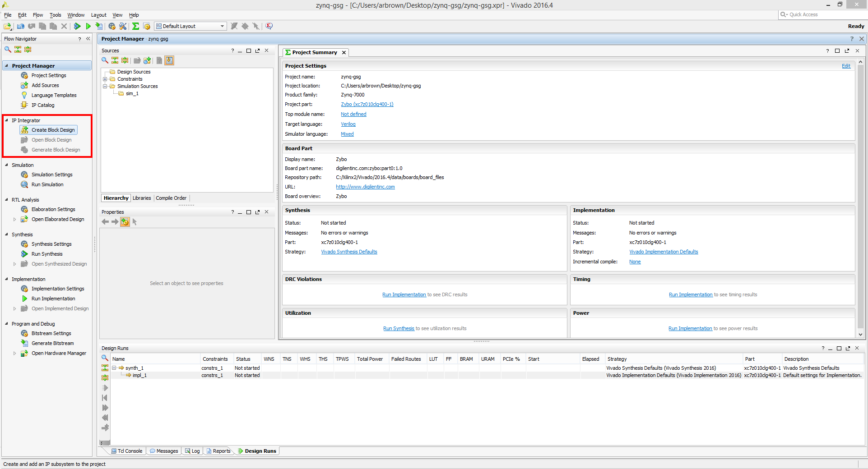Expand the Open Hardware Manager item arrow
Viewport: 868px width, 469px height.
(14, 354)
